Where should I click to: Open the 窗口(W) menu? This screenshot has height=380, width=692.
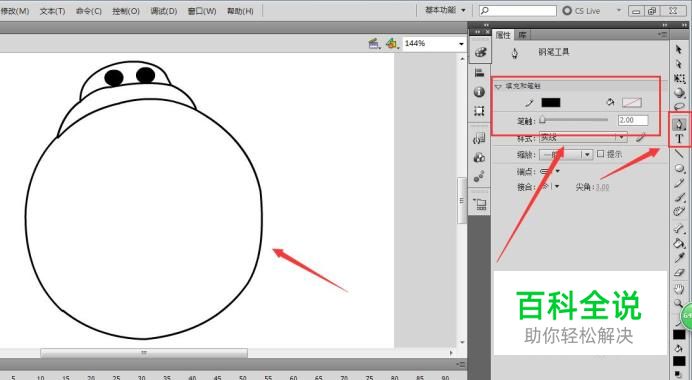[202, 11]
